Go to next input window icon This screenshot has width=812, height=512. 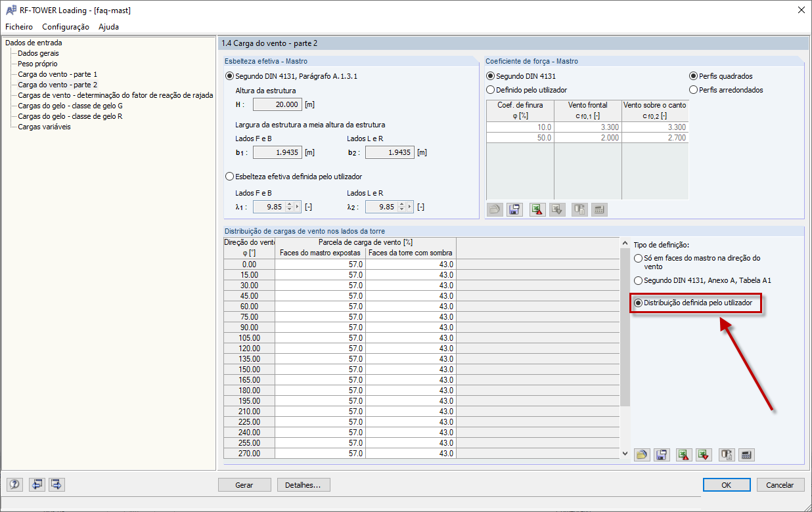(x=56, y=484)
